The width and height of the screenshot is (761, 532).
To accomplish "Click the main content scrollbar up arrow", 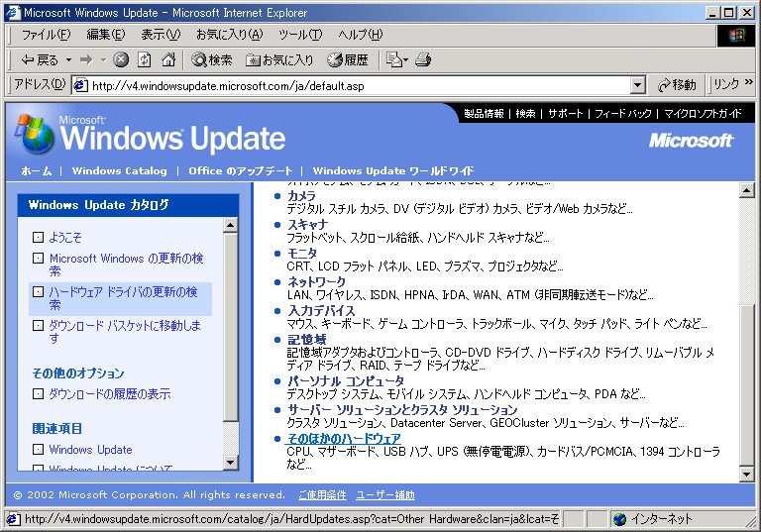I will (746, 190).
